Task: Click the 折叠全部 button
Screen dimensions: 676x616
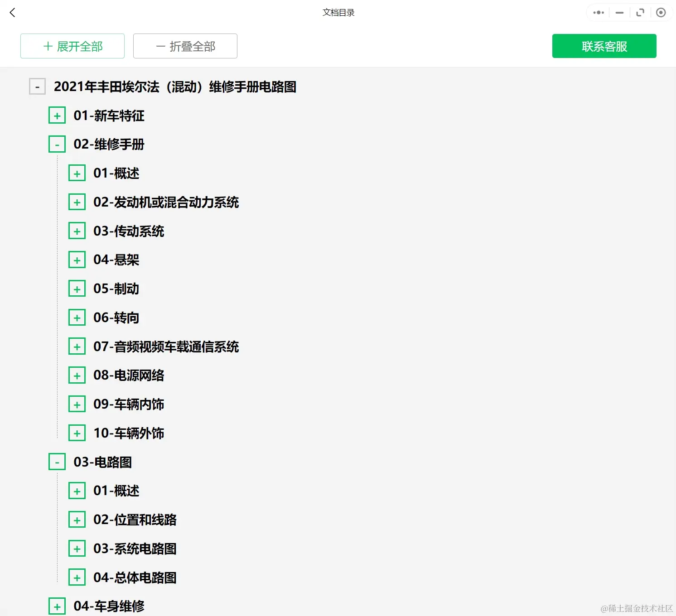Action: 185,46
